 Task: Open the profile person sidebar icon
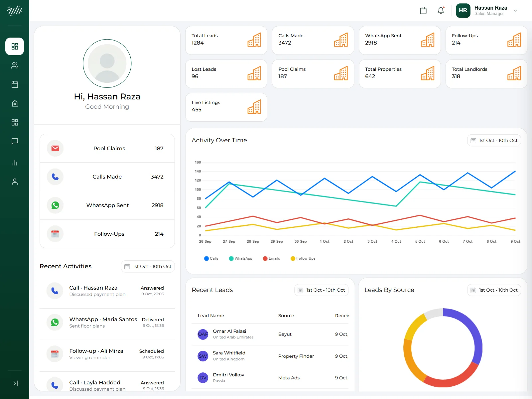pyautogui.click(x=15, y=182)
